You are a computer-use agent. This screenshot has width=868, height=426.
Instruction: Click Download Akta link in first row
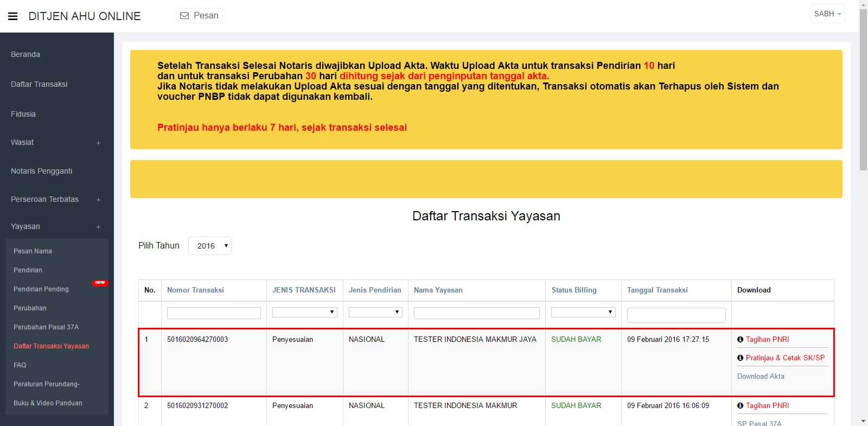[761, 377]
